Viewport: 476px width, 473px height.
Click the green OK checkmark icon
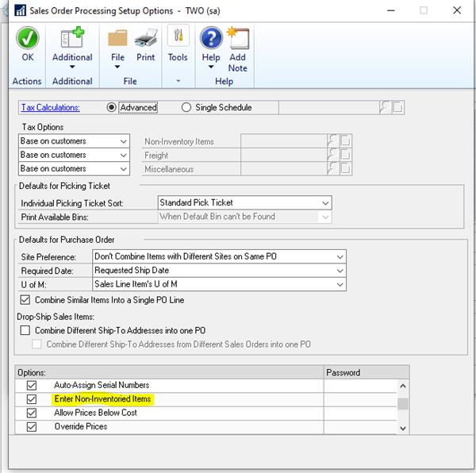[28, 38]
